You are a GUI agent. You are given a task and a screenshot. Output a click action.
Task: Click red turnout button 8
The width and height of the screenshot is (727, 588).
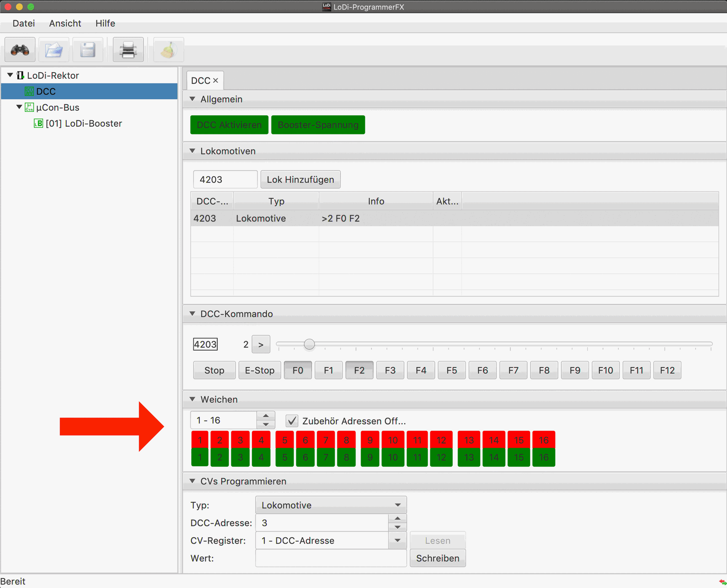tap(346, 440)
